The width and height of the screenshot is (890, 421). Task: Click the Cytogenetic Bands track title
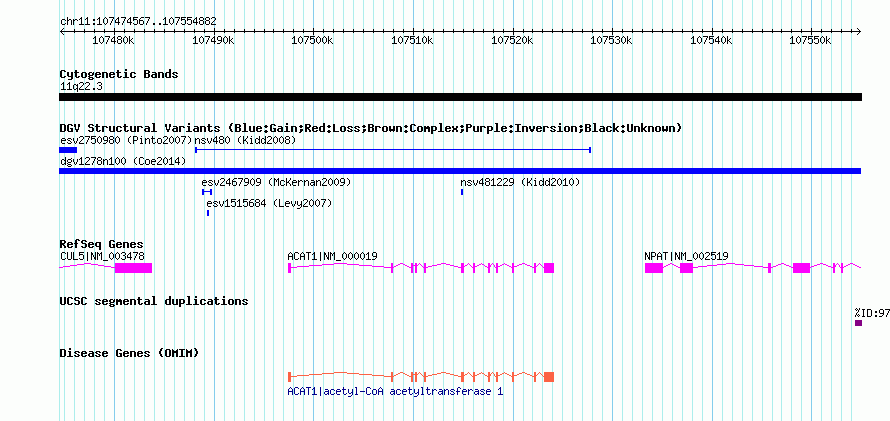pyautogui.click(x=119, y=74)
